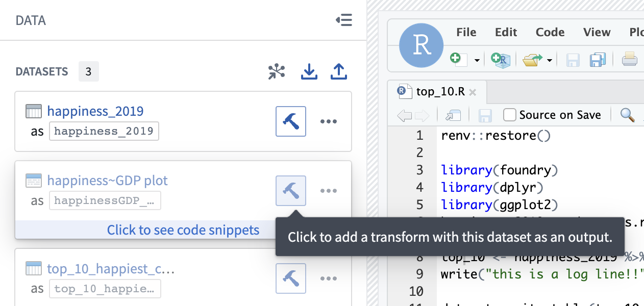
Task: Expand the new file dropdown arrow
Action: (x=477, y=60)
